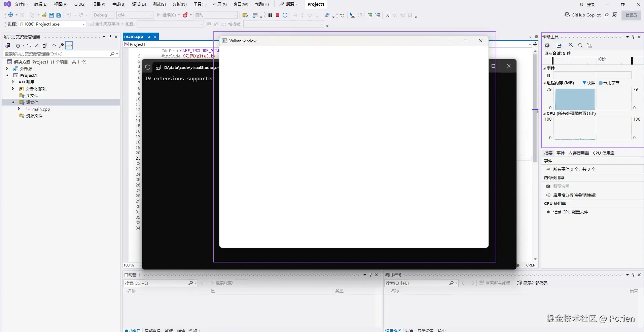Toggle the preview selected items button
The width and height of the screenshot is (644, 332).
[69, 45]
